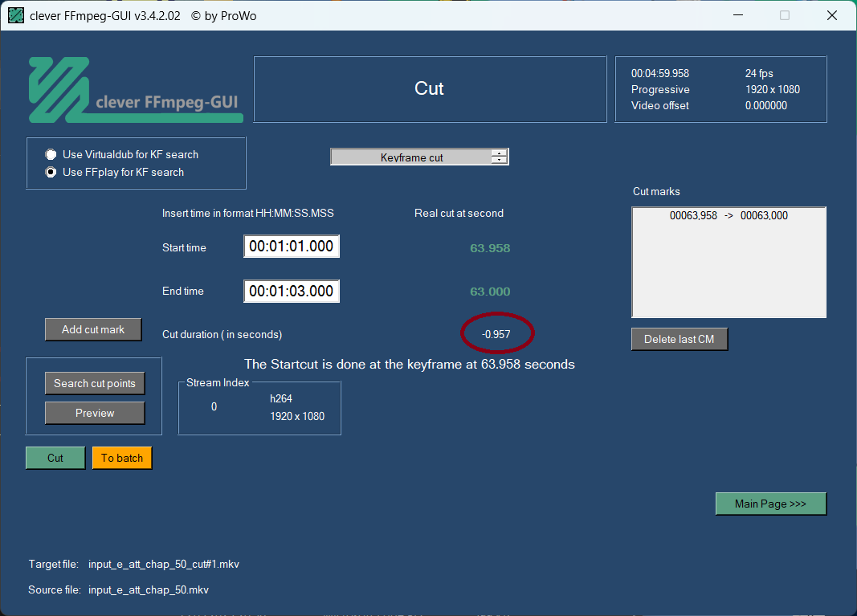Click the 24 fps info text
Screen dimensions: 857x616
[759, 73]
